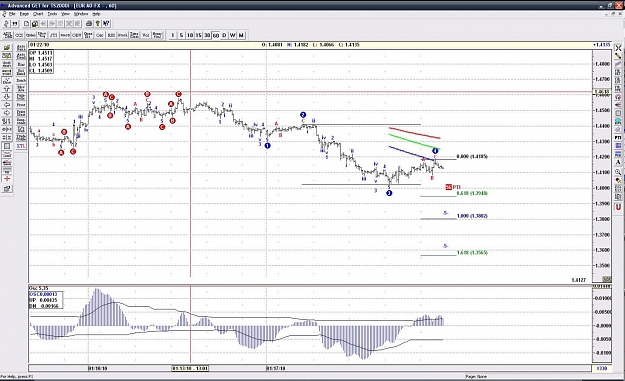Select the 60 minute timeframe button
Screen dimensions: 625x381
[216, 35]
